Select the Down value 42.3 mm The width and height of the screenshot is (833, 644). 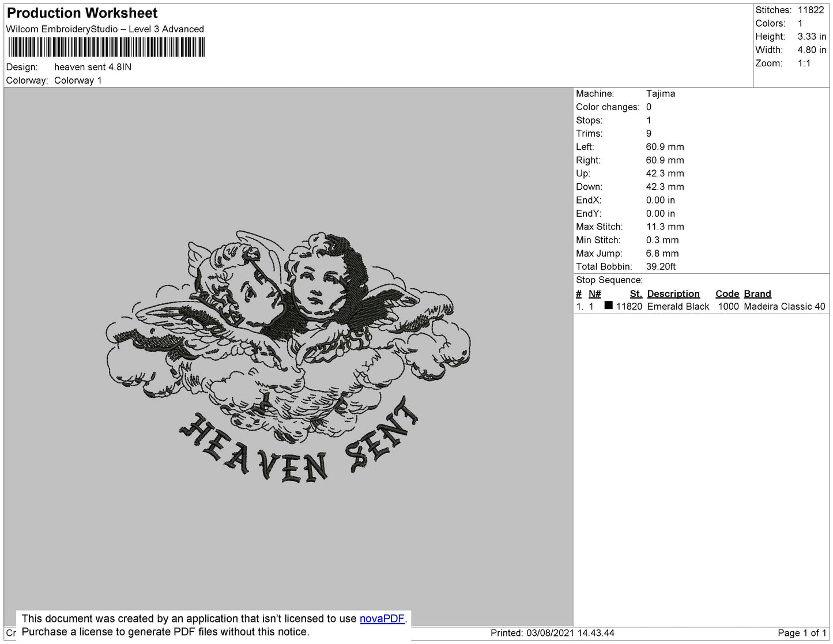pos(665,186)
